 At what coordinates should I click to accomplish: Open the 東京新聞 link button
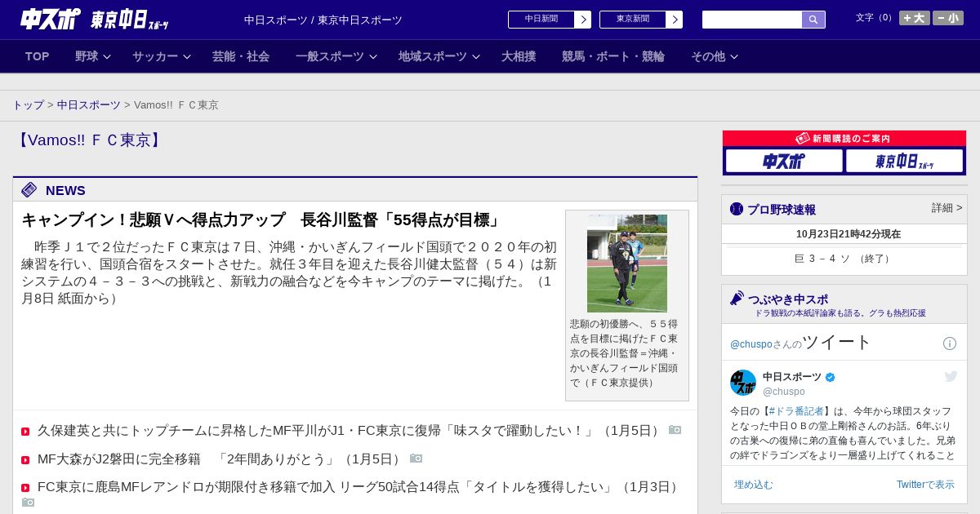tap(633, 20)
